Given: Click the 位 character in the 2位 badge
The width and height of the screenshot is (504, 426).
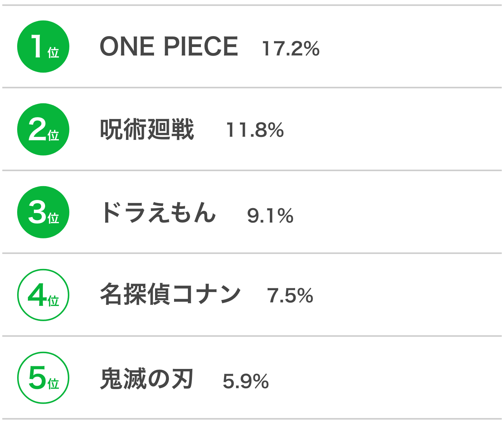Looking at the screenshot, I should [x=53, y=135].
